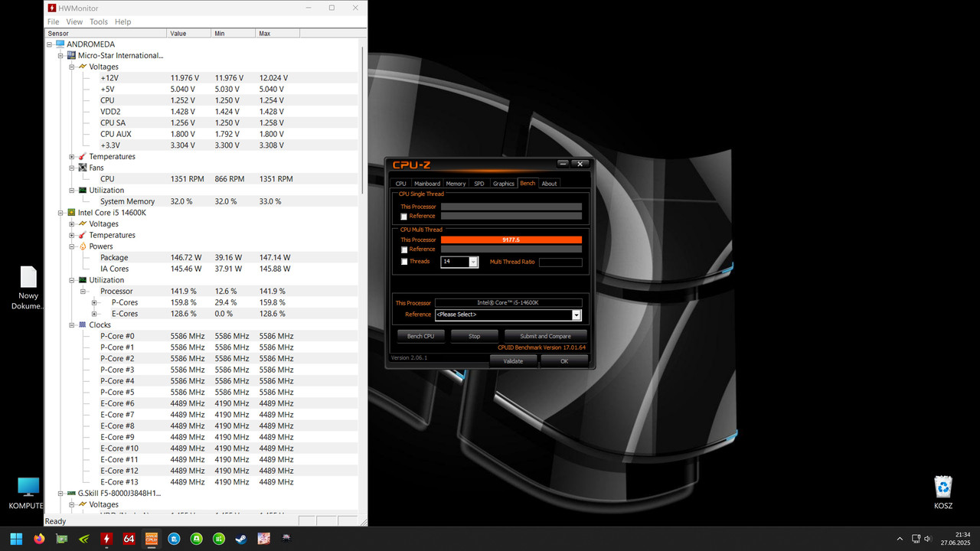
Task: Open the Help menu in HWMonitor
Action: [x=122, y=22]
